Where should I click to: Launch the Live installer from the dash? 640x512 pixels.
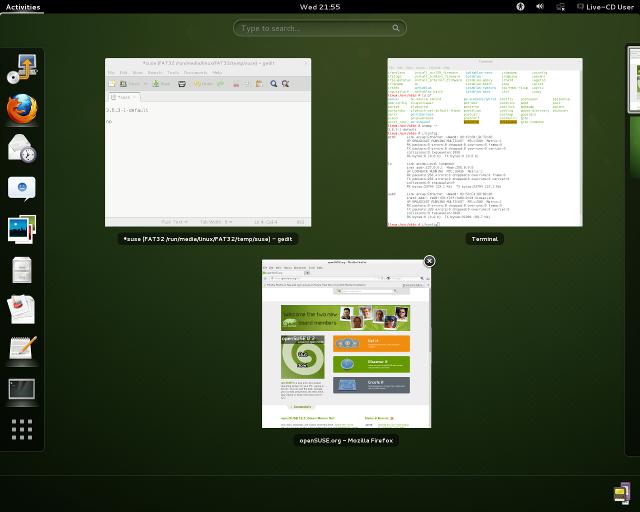(x=22, y=69)
